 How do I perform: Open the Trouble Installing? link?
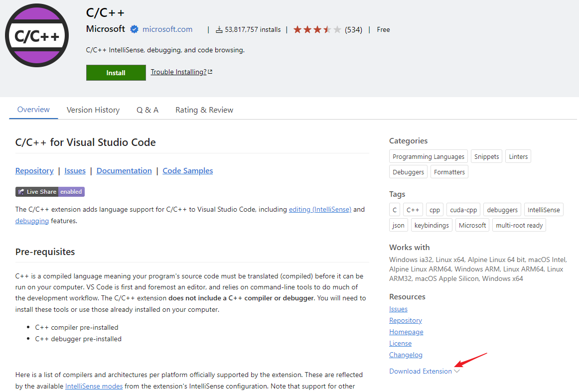click(178, 72)
